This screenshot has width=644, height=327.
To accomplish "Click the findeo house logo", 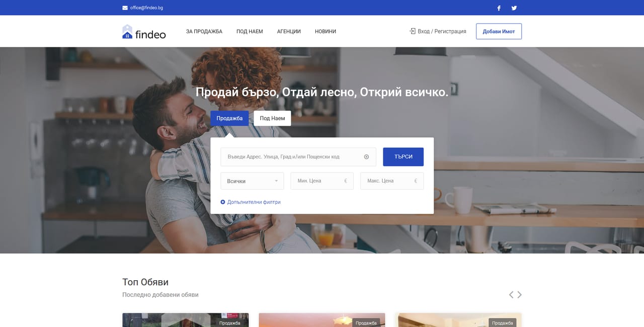I will pos(144,32).
